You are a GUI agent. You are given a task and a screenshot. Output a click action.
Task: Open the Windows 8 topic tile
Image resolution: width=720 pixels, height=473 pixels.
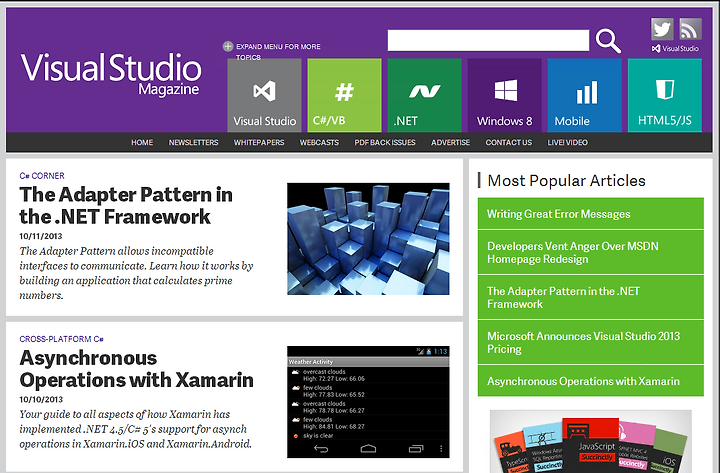505,95
